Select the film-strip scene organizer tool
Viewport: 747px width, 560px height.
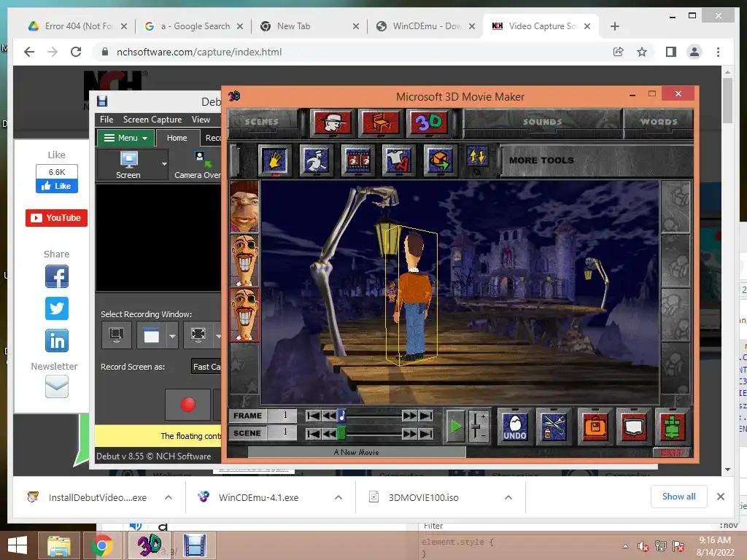coord(357,160)
